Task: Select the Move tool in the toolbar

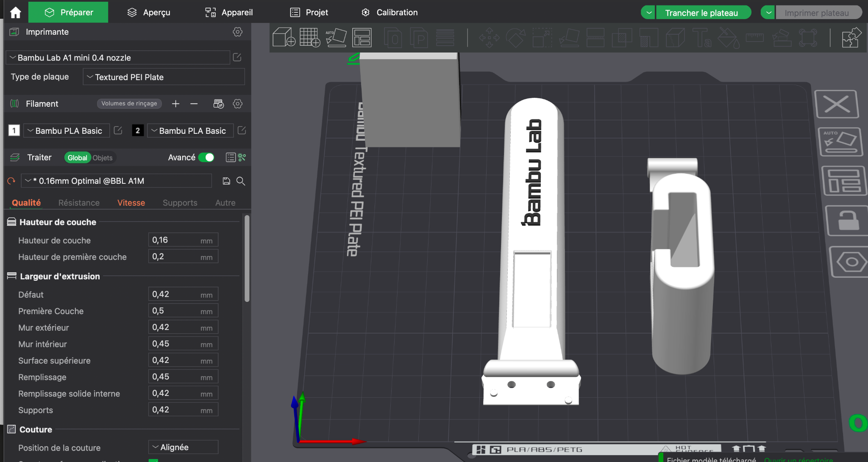Action: [x=489, y=38]
